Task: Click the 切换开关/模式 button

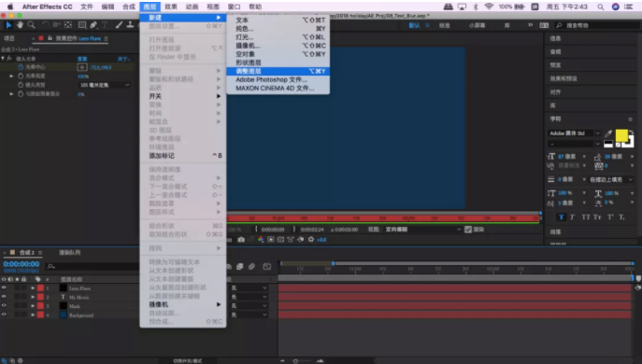Action: pyautogui.click(x=187, y=360)
